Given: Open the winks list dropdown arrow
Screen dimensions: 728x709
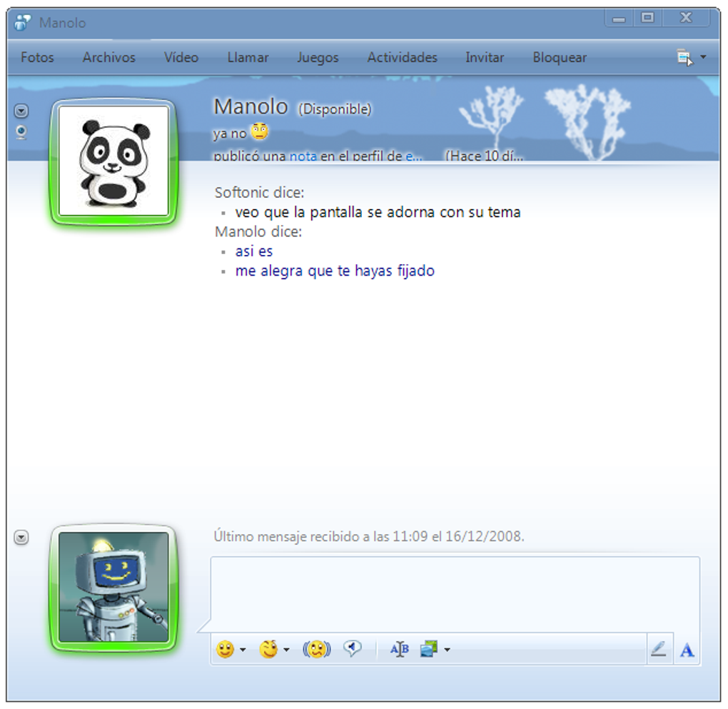Looking at the screenshot, I should click(286, 650).
